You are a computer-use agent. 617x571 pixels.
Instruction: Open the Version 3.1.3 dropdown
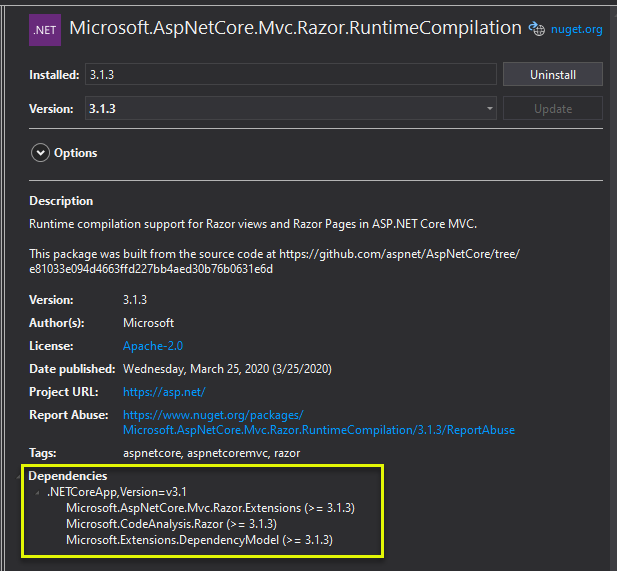pos(290,109)
